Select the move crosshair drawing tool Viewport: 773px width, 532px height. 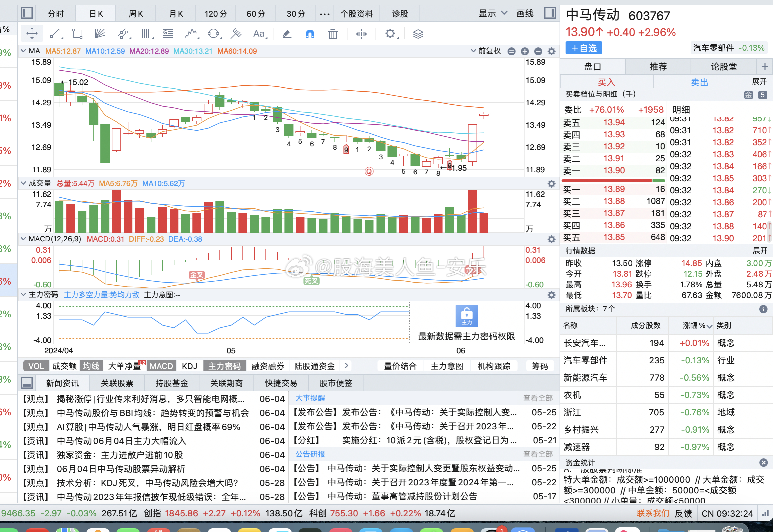(x=32, y=34)
